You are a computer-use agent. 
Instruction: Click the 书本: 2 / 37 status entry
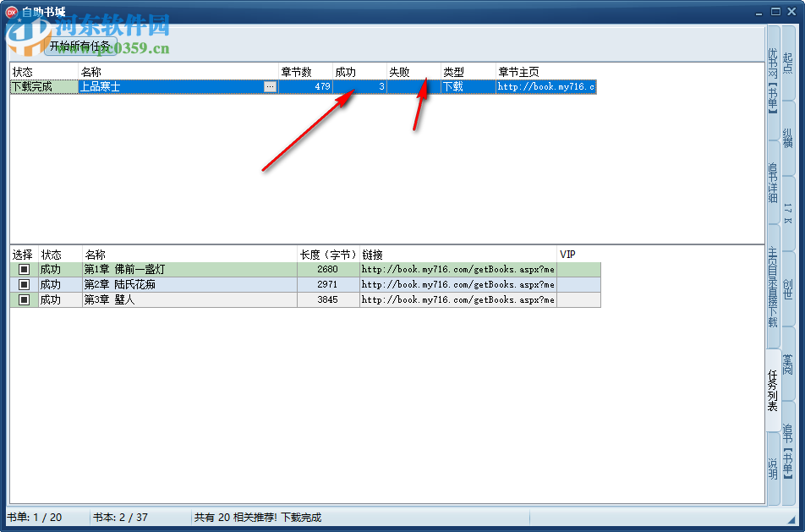coord(120,518)
